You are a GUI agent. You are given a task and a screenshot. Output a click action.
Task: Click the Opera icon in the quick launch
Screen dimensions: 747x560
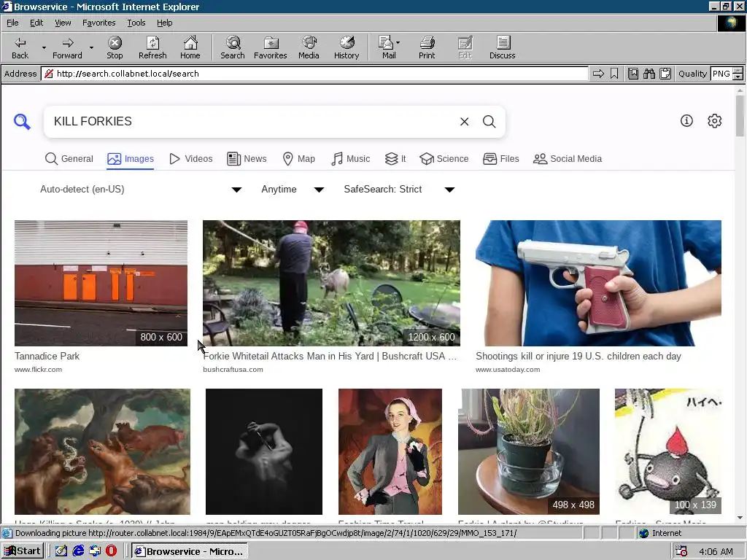tap(111, 551)
